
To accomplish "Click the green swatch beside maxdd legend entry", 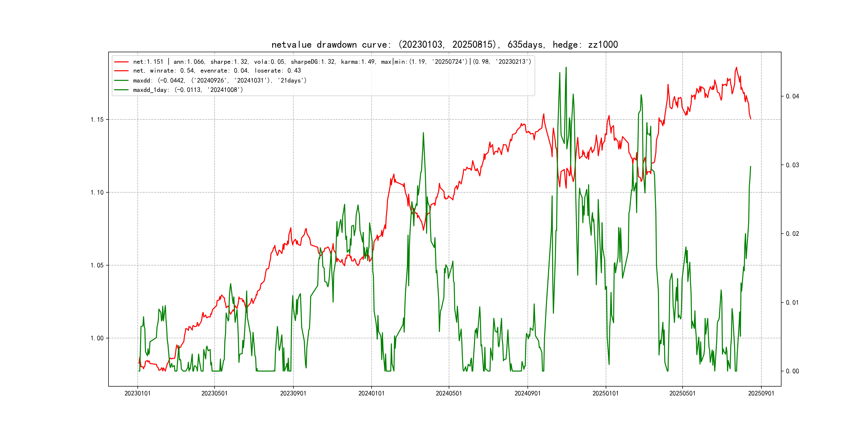I will (121, 81).
